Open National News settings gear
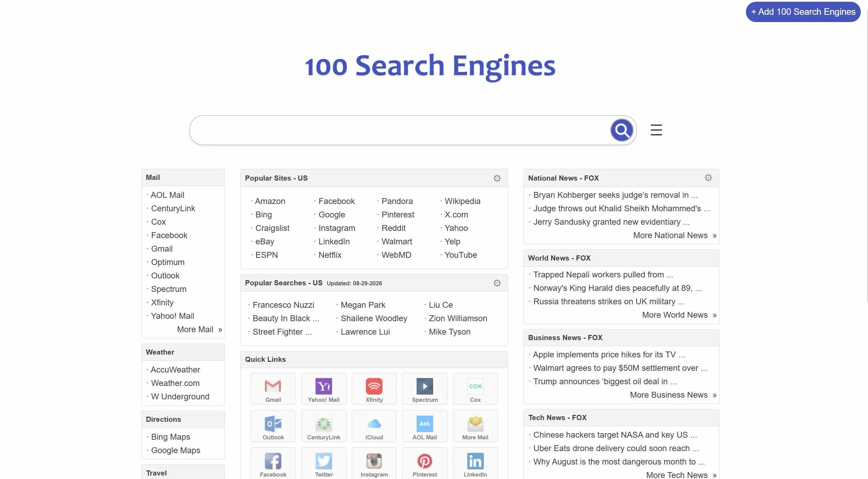 pos(708,178)
